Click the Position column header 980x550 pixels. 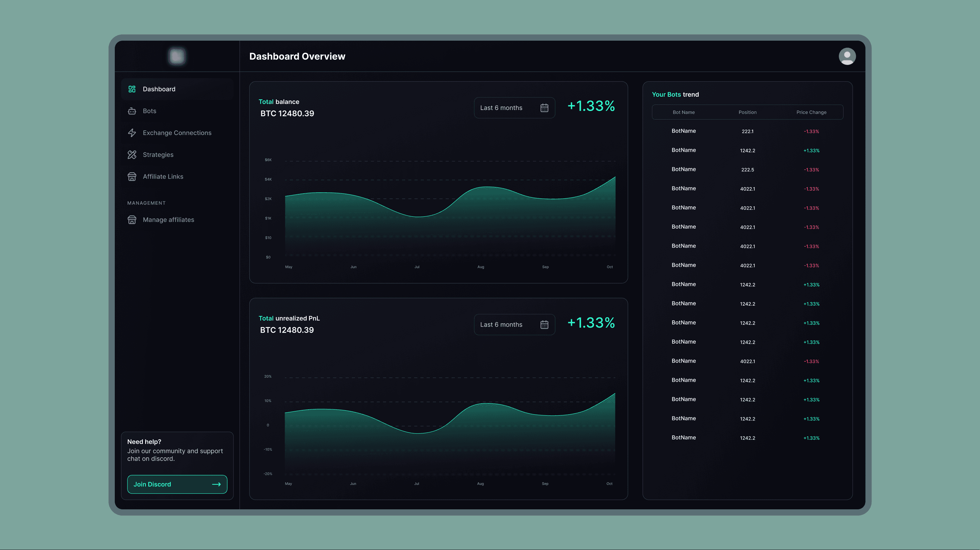(x=747, y=112)
